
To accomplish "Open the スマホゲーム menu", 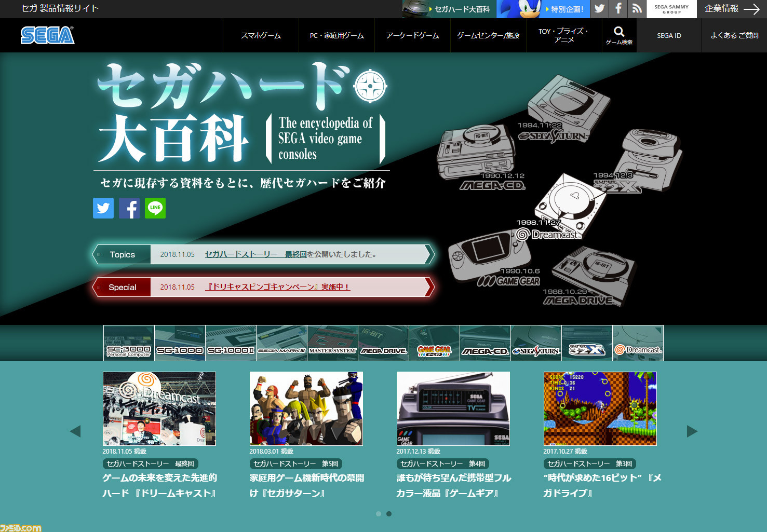I will tap(261, 35).
